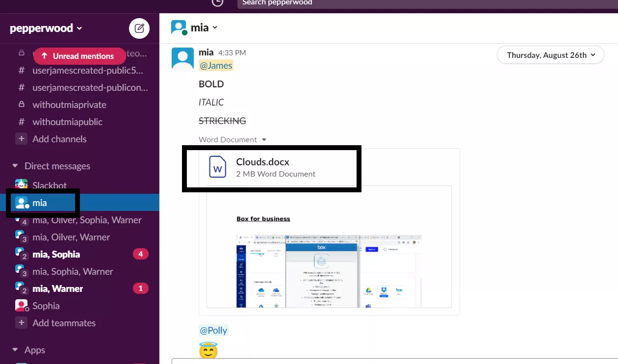618x364 pixels.
Task: Open the withoutmiapublic channel
Action: (x=68, y=122)
